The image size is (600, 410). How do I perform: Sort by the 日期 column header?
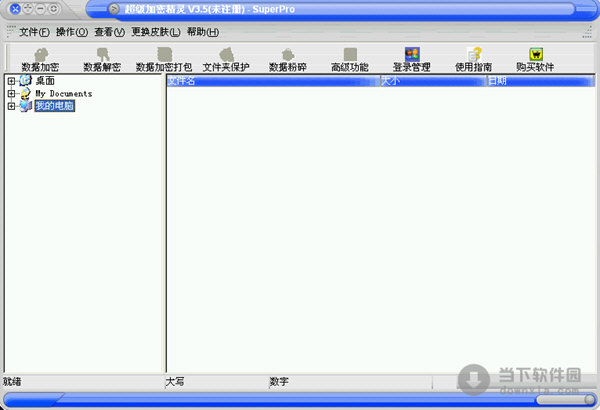(x=541, y=81)
